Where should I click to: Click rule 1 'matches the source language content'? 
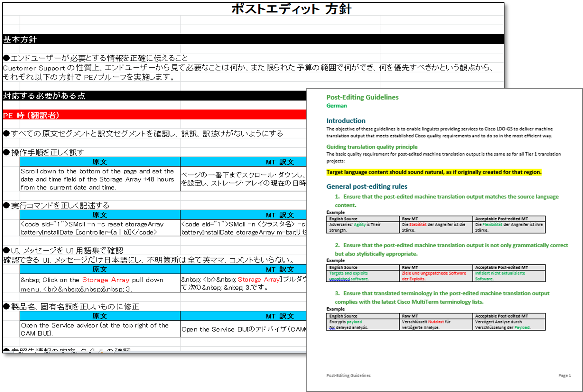pos(447,201)
